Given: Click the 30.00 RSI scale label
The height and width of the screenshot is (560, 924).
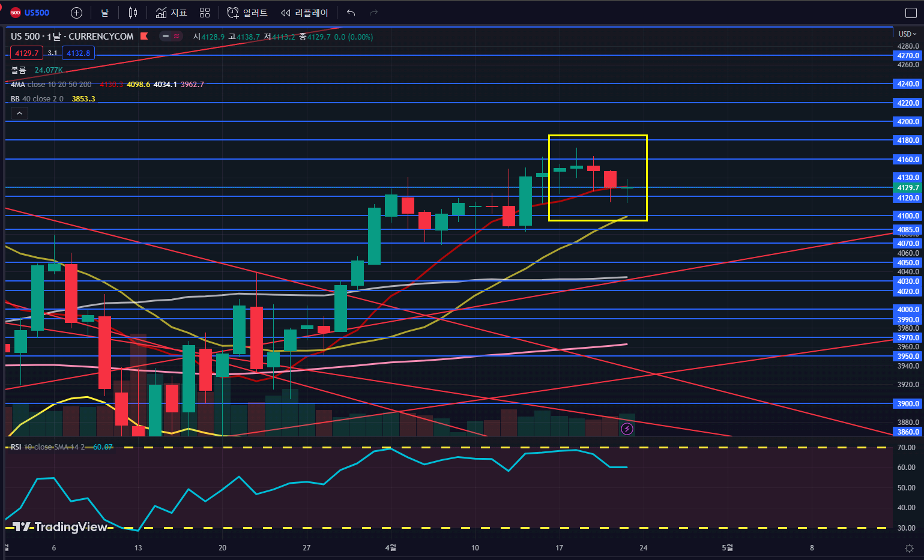Looking at the screenshot, I should coord(907,528).
